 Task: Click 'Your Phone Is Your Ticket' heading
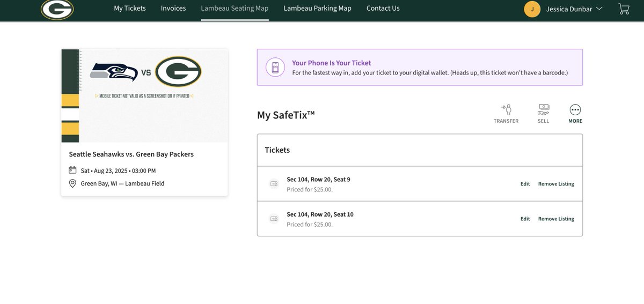(x=331, y=63)
